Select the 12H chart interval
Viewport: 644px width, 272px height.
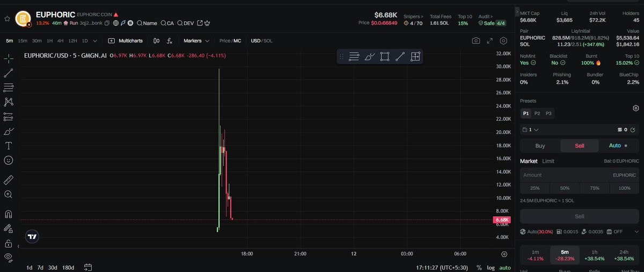point(73,41)
